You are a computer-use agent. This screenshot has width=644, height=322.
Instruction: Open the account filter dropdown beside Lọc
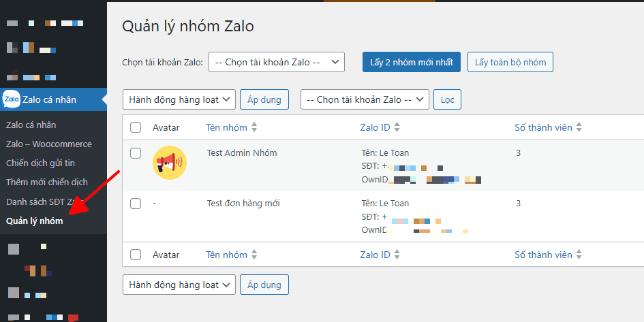(365, 99)
